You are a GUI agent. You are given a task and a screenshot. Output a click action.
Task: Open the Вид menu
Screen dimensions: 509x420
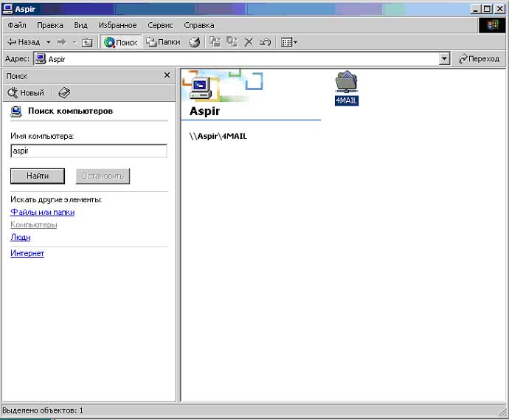(x=80, y=25)
